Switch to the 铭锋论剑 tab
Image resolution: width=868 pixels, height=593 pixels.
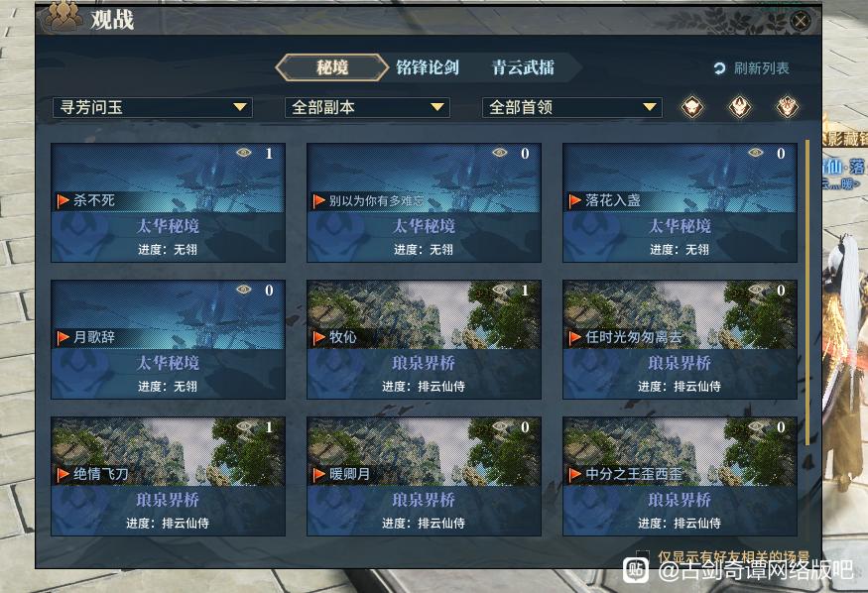[x=428, y=68]
